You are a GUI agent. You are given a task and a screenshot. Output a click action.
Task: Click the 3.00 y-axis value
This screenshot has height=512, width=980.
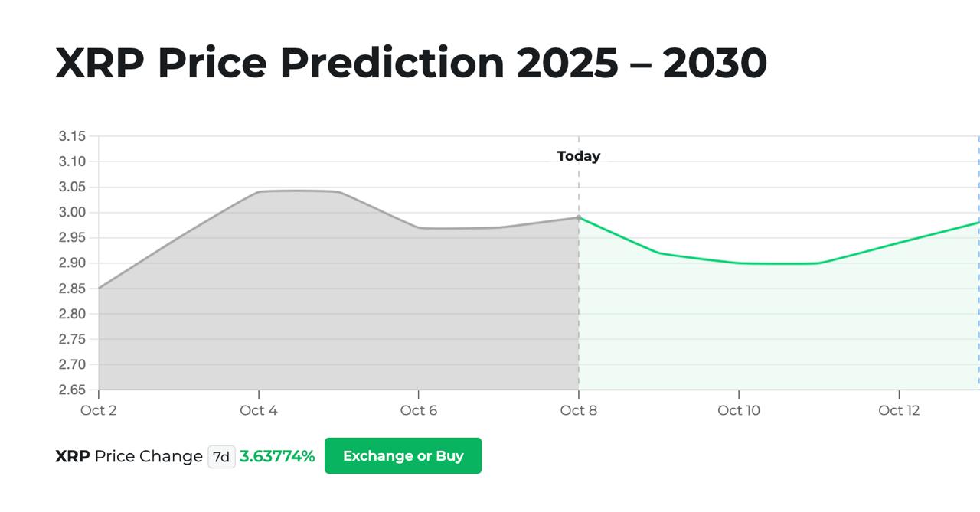pos(72,213)
